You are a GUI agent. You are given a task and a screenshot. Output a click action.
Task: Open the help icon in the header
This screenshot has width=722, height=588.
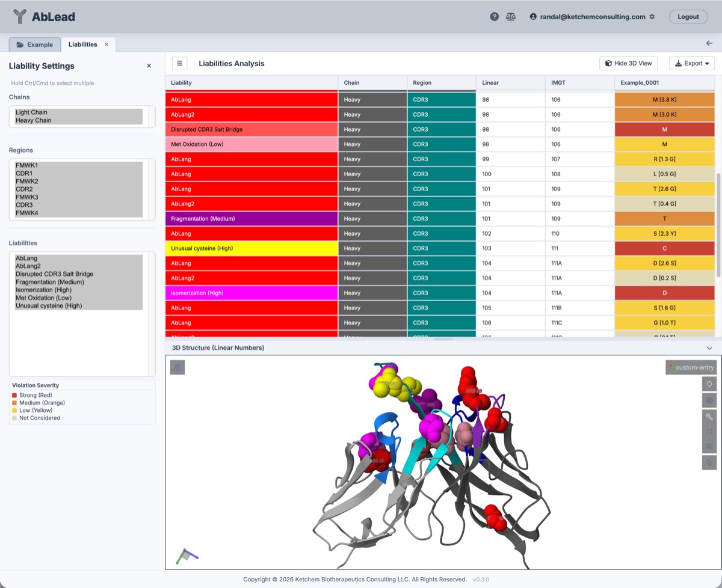pyautogui.click(x=495, y=16)
